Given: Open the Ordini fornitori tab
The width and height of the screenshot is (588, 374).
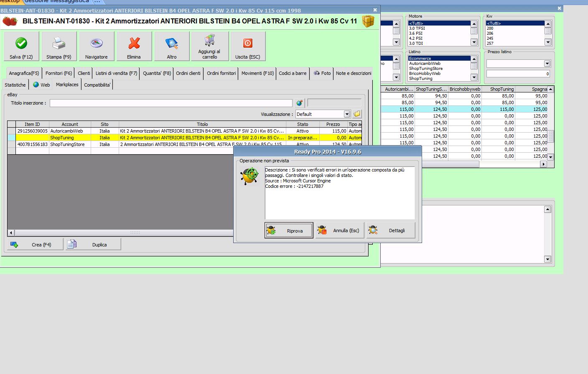Looking at the screenshot, I should pos(221,73).
